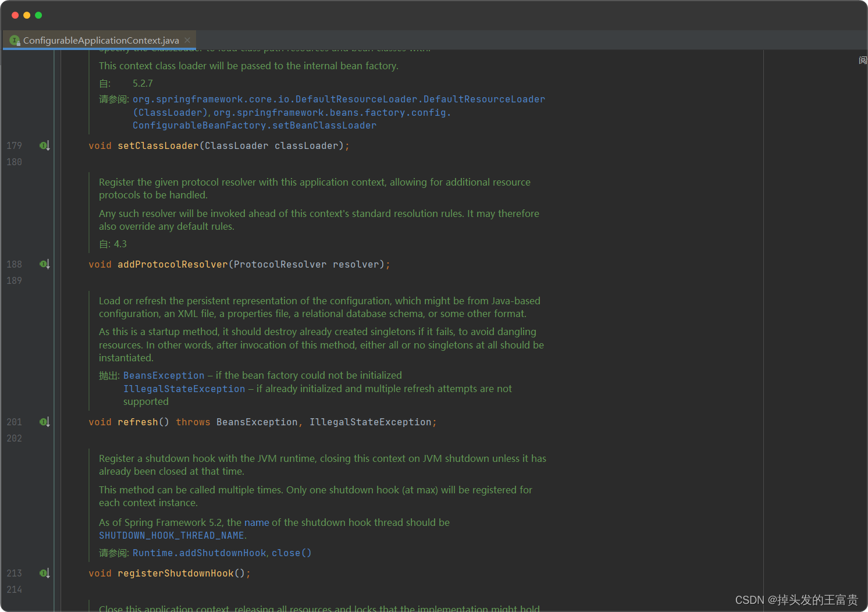Click the setClassLoader method name
This screenshot has height=612, width=868.
click(158, 145)
